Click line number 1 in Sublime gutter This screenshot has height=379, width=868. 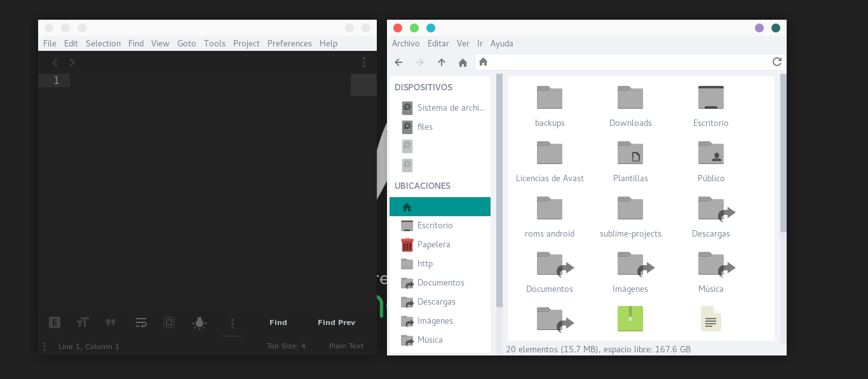point(57,80)
